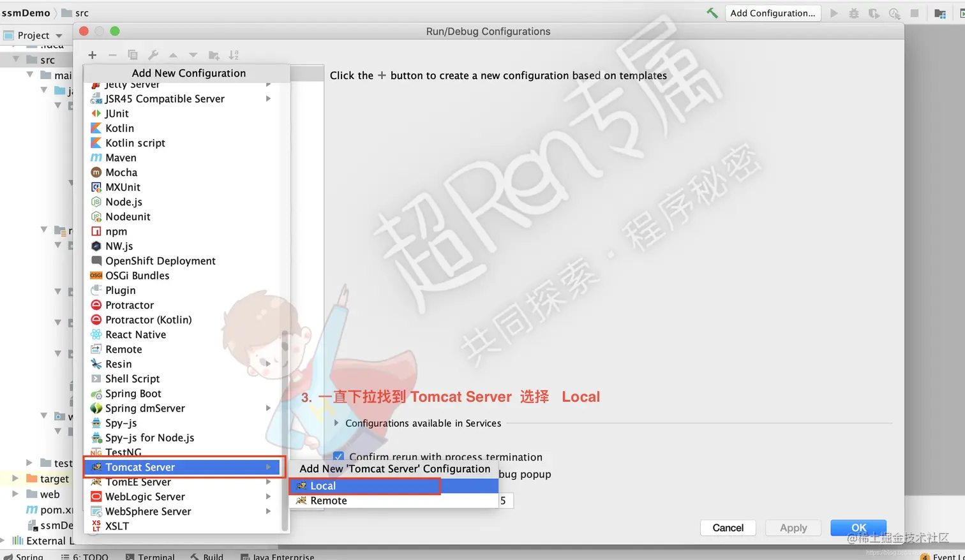
Task: Click the Stop square icon in toolbar
Action: pyautogui.click(x=914, y=13)
